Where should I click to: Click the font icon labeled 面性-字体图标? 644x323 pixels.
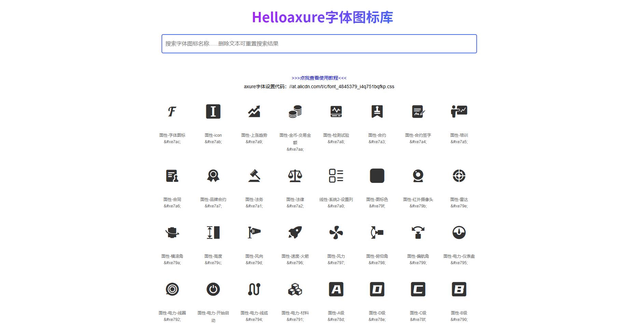[x=172, y=111]
